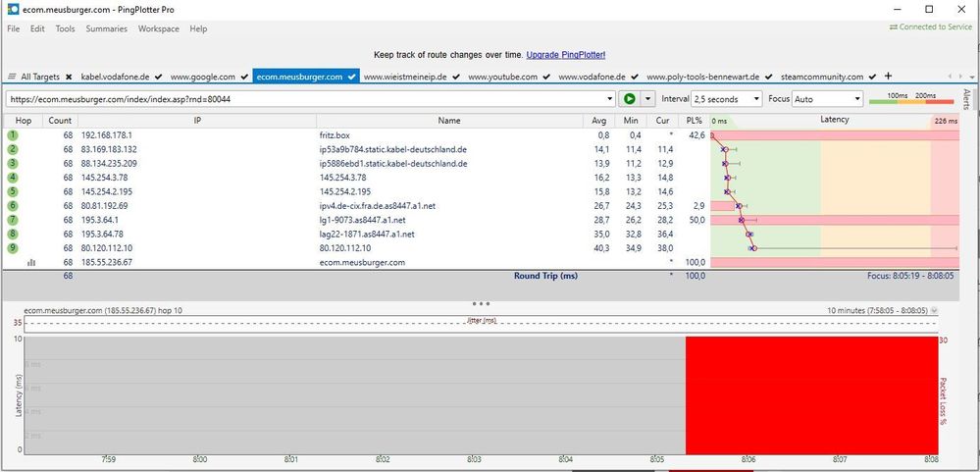This screenshot has height=472, width=980.
Task: Select the hop 4 green circle icon
Action: (13, 178)
